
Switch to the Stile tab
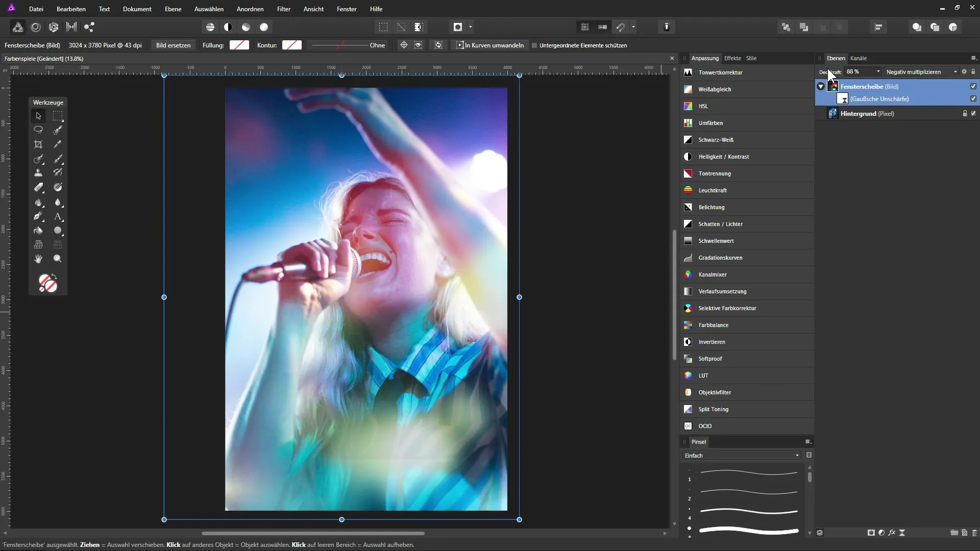click(751, 58)
